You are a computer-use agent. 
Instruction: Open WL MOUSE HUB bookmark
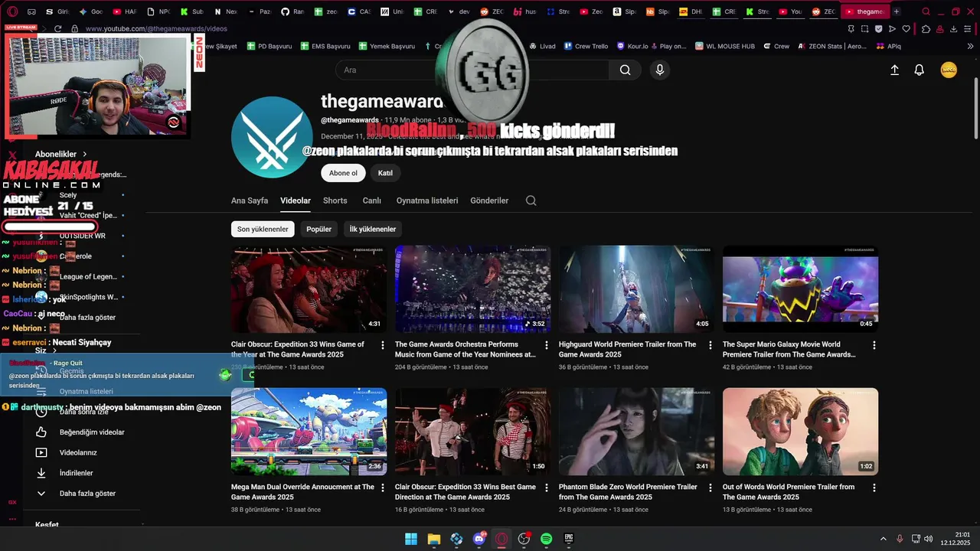[724, 46]
